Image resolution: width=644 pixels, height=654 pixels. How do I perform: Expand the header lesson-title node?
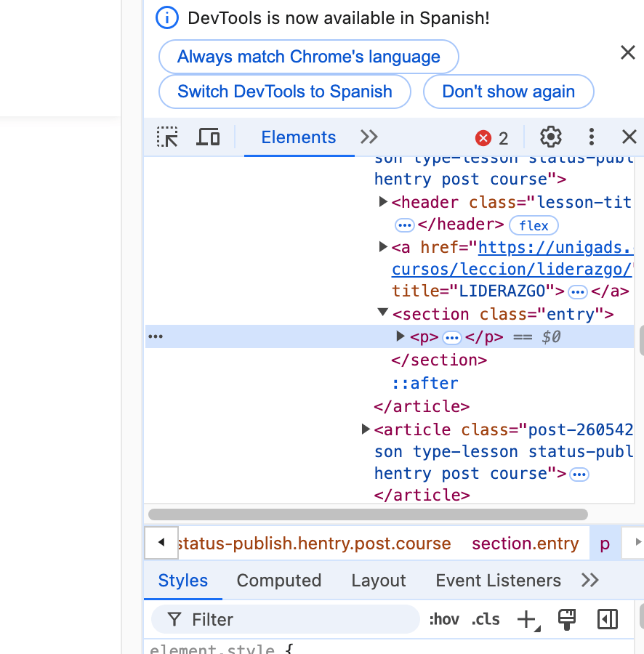(x=383, y=202)
